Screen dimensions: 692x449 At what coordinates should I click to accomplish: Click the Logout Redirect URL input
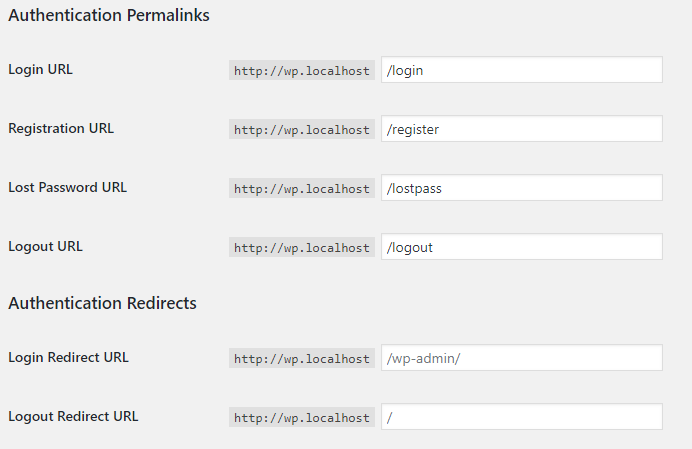point(522,417)
